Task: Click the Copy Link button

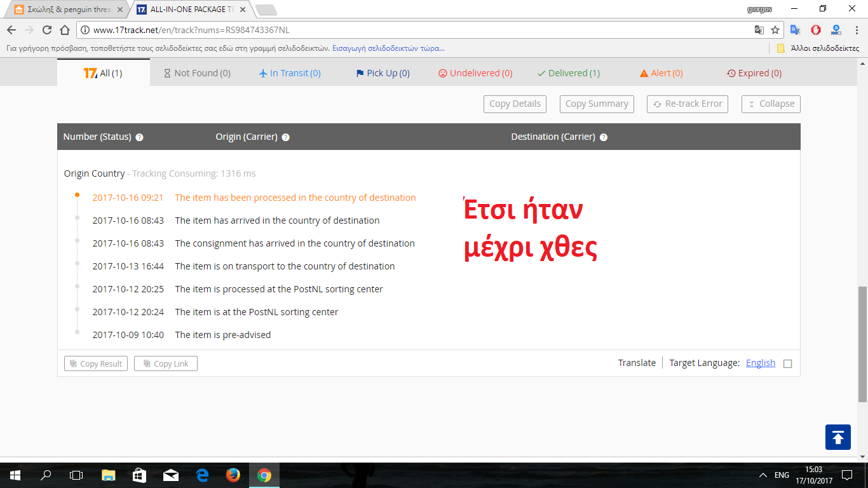Action: [x=166, y=363]
